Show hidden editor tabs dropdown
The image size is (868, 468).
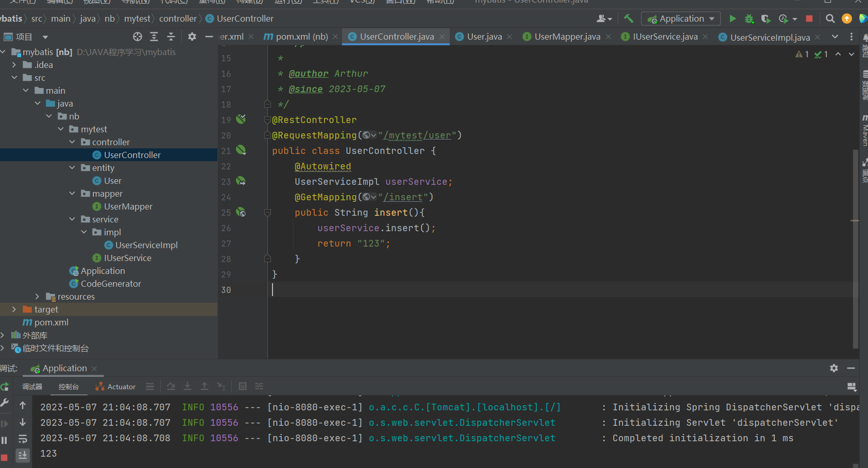[x=835, y=37]
